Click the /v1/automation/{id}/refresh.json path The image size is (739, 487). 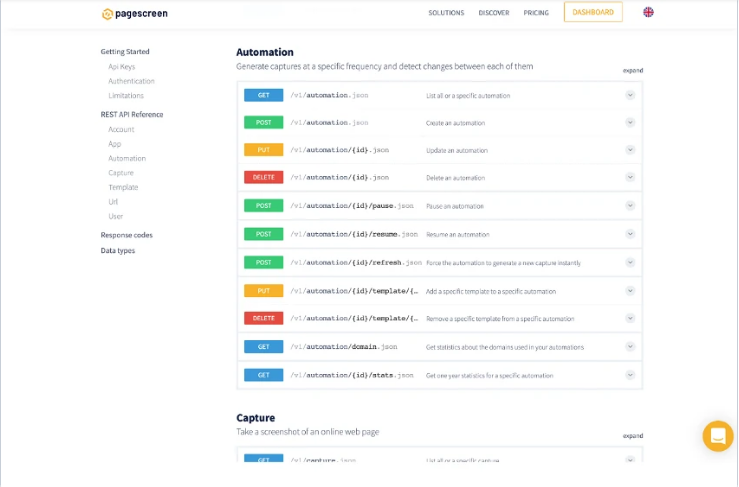click(x=356, y=263)
